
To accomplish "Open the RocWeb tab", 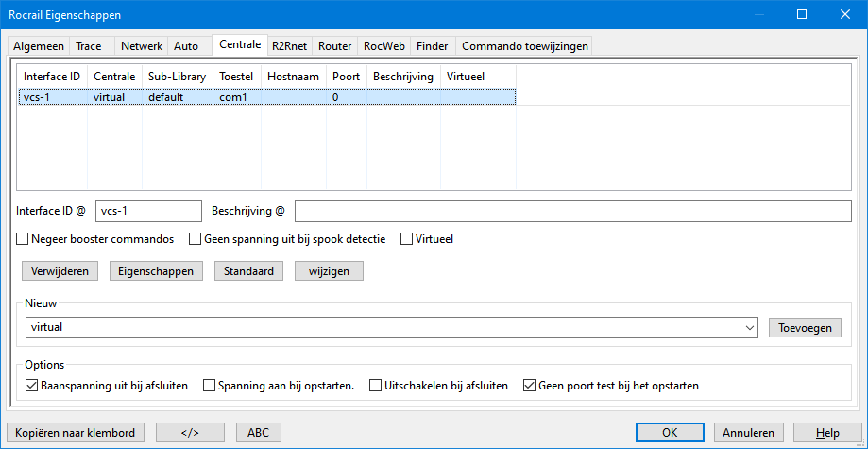I will tap(383, 45).
